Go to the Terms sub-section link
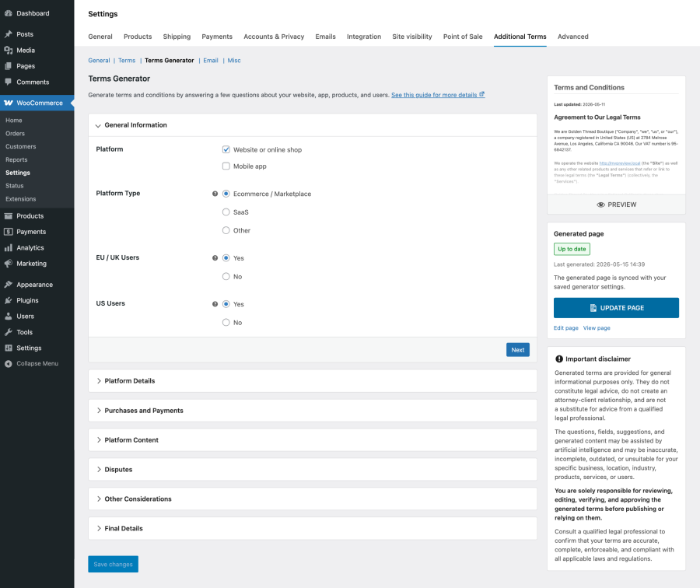Screen dimensions: 700x588 coord(127,60)
